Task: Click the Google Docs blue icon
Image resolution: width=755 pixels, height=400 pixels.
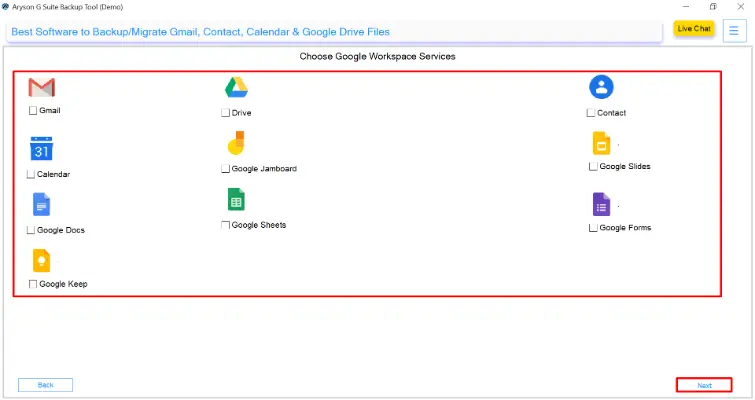Action: (42, 205)
